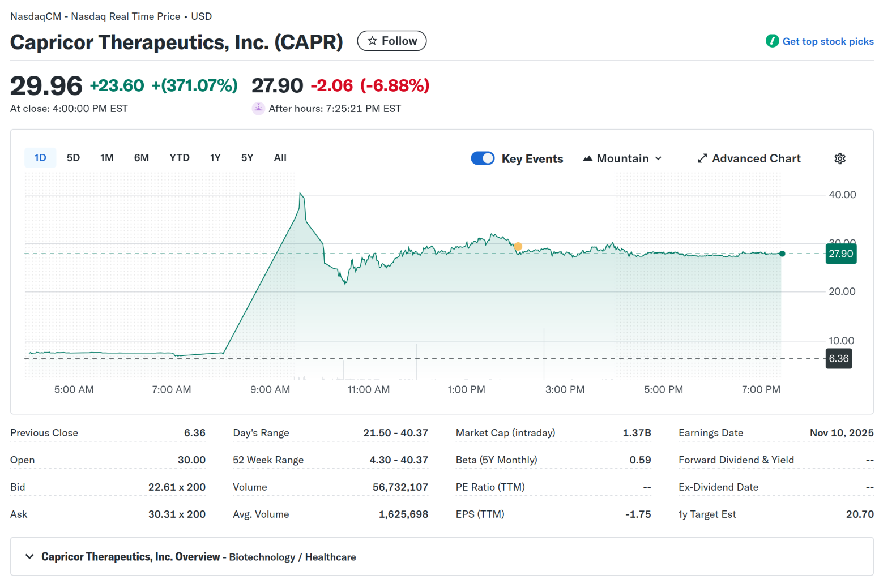The image size is (879, 588).
Task: Click the chart settings gear icon
Action: 840,158
